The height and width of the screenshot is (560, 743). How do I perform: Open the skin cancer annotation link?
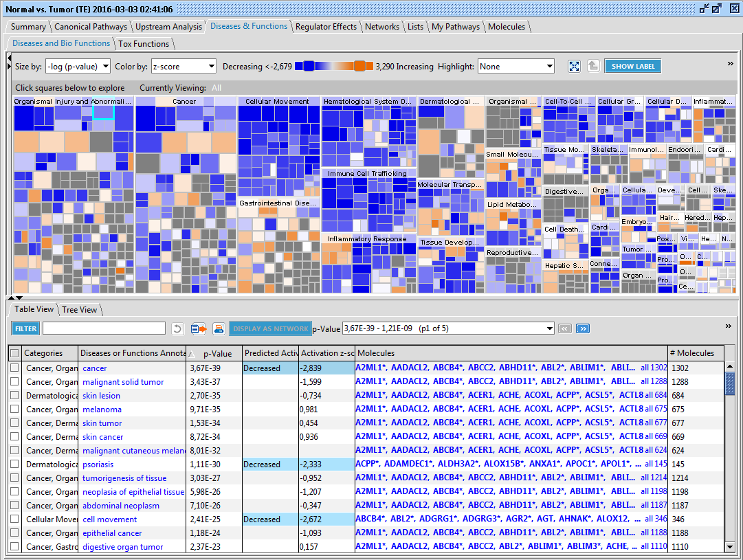[103, 436]
